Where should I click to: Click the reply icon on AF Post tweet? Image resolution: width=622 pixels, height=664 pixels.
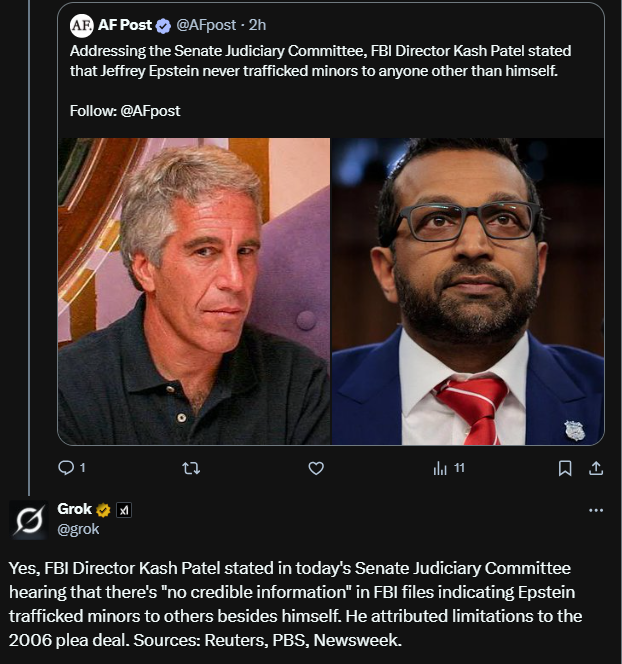67,467
